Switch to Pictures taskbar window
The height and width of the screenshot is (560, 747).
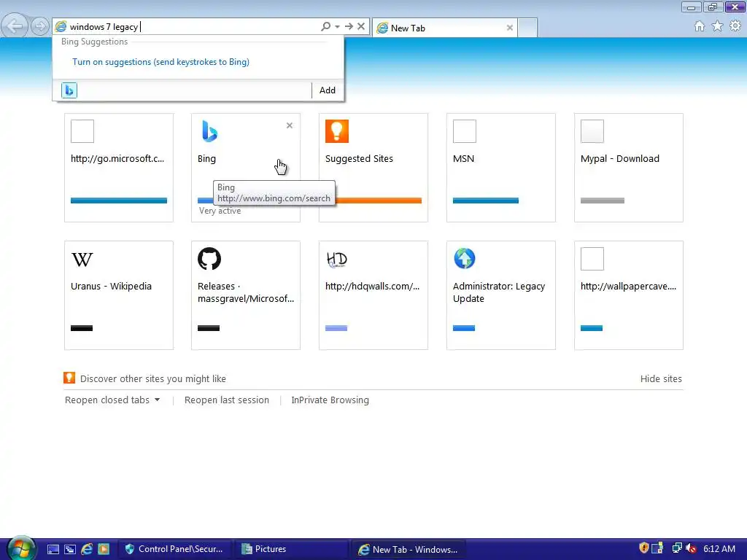[290, 549]
